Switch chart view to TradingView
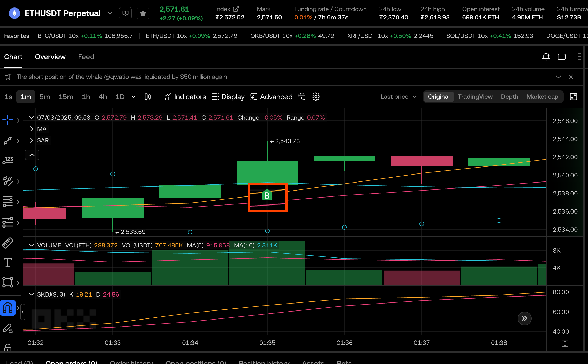The width and height of the screenshot is (588, 364). coord(475,97)
